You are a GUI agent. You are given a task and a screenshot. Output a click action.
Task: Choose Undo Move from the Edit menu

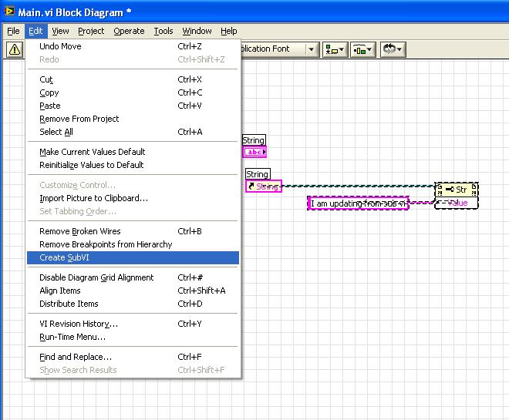[133, 46]
